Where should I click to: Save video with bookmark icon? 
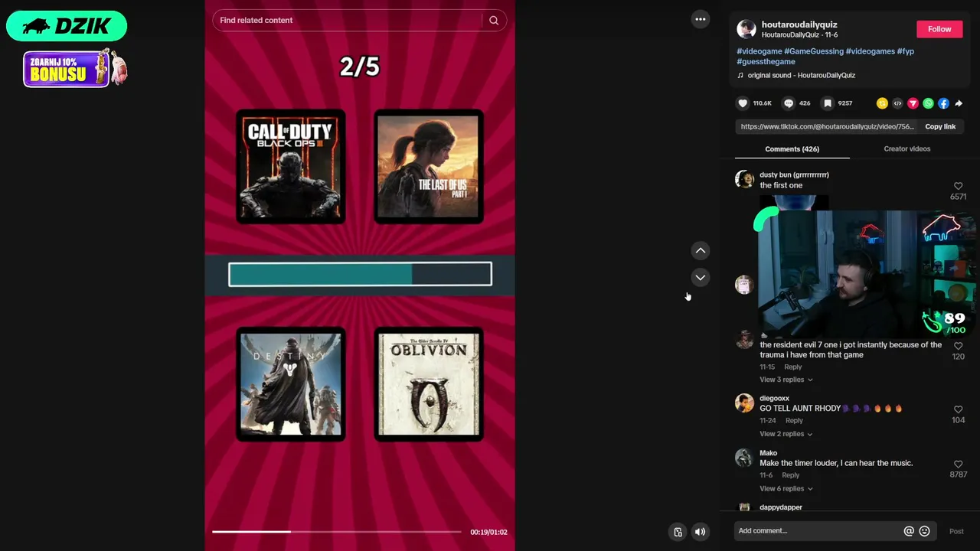(x=828, y=103)
